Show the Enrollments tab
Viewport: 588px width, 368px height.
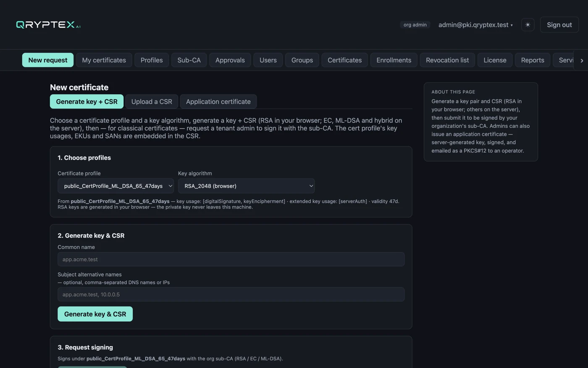point(394,60)
